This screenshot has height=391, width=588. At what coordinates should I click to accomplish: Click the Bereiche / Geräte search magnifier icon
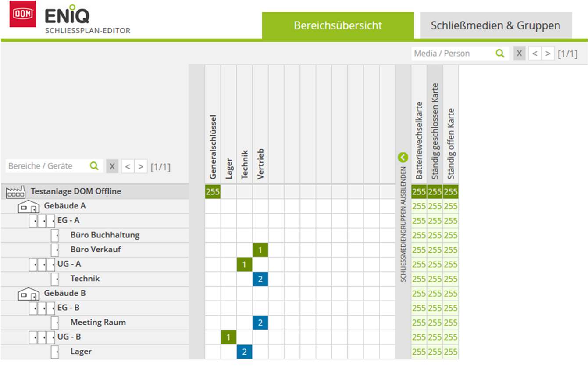tap(94, 166)
